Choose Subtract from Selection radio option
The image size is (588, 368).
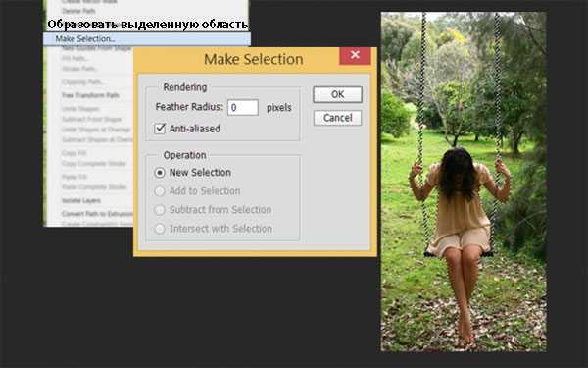click(x=160, y=210)
